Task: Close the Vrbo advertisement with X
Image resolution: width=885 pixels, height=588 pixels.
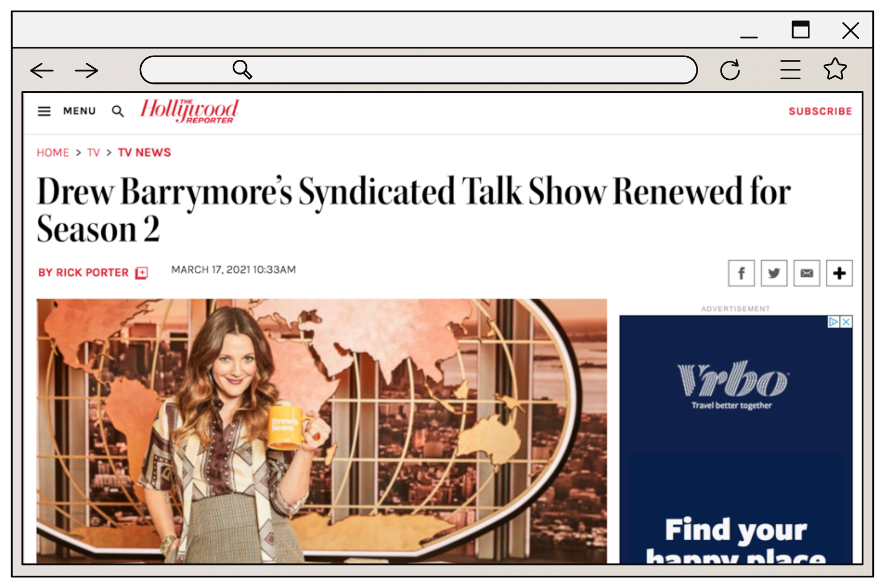Action: [x=846, y=322]
